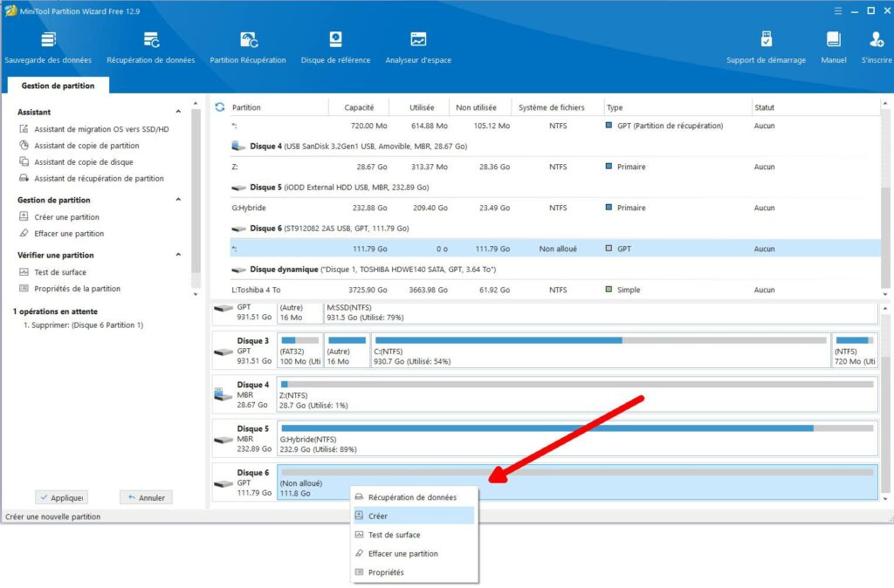Select G:Hybride(NTFS) usage bar on Disque 5

point(577,427)
